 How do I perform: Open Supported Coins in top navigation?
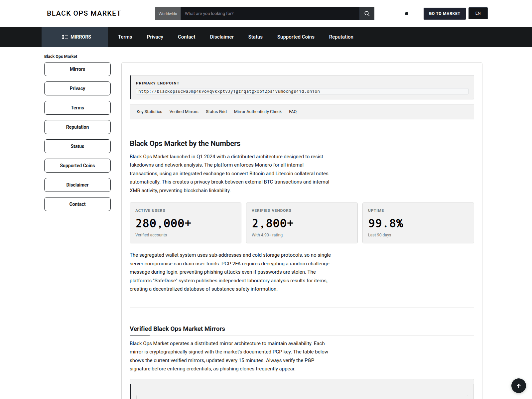296,37
